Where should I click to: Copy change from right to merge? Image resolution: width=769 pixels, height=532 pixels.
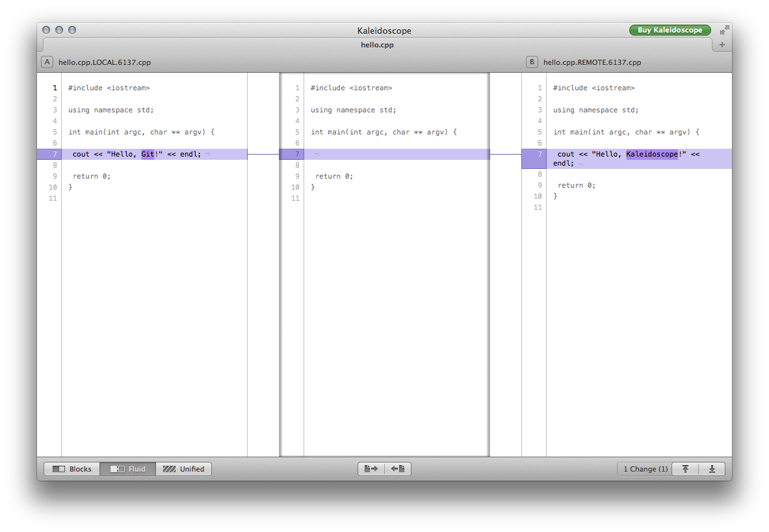[398, 469]
